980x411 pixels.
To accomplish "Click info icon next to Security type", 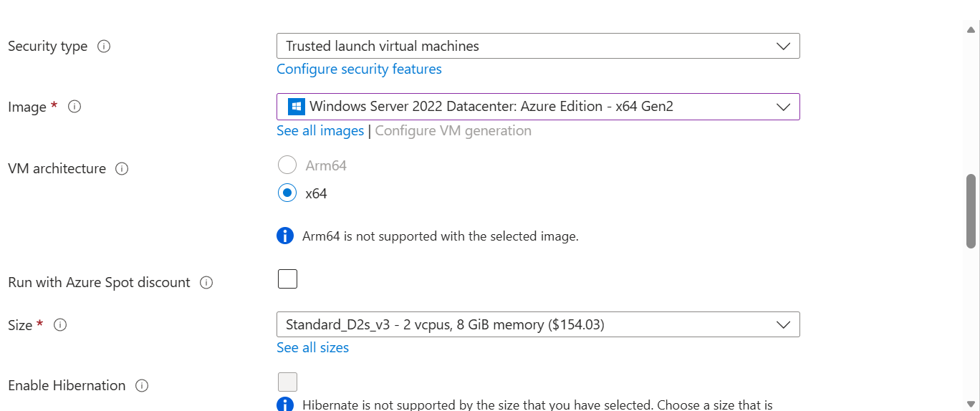I will pyautogui.click(x=104, y=47).
